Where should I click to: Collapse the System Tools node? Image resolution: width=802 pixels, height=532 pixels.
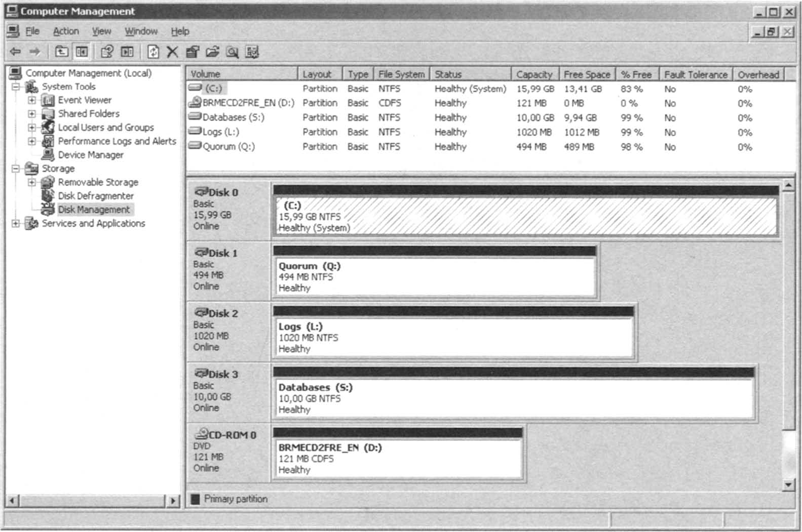tap(16, 87)
